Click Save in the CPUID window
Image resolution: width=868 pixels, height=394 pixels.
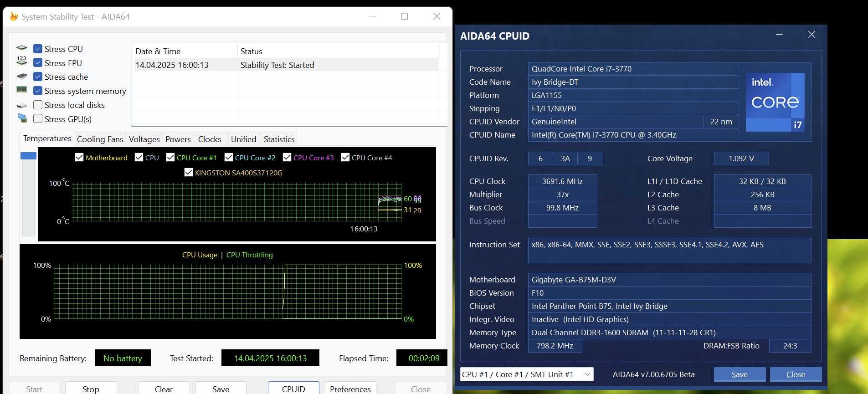740,374
